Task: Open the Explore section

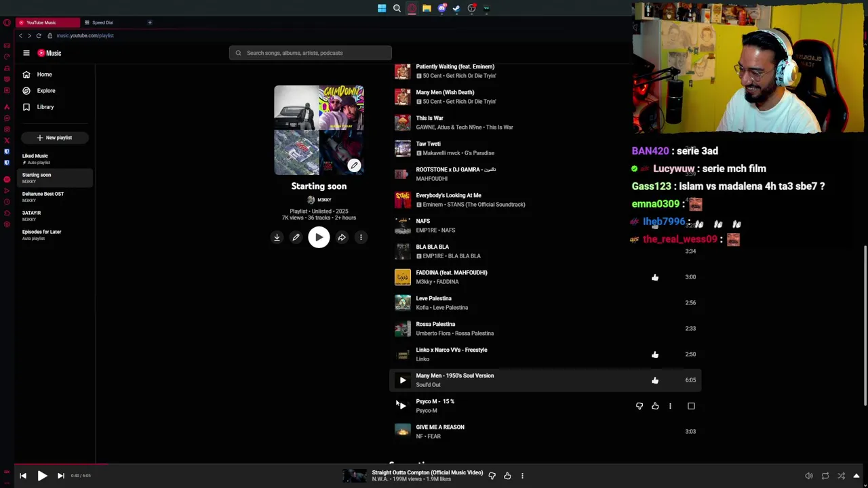Action: [46, 91]
